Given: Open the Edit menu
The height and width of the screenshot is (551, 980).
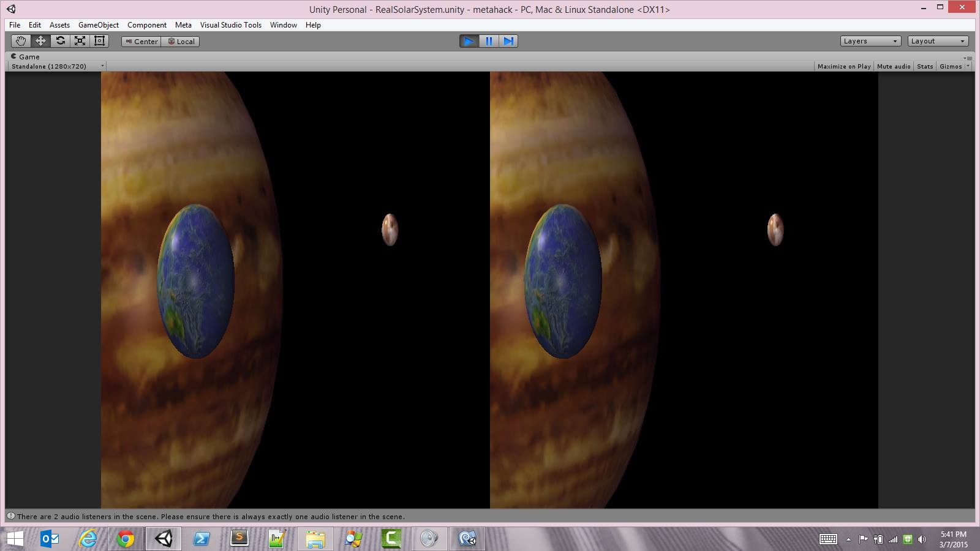Looking at the screenshot, I should coord(35,25).
